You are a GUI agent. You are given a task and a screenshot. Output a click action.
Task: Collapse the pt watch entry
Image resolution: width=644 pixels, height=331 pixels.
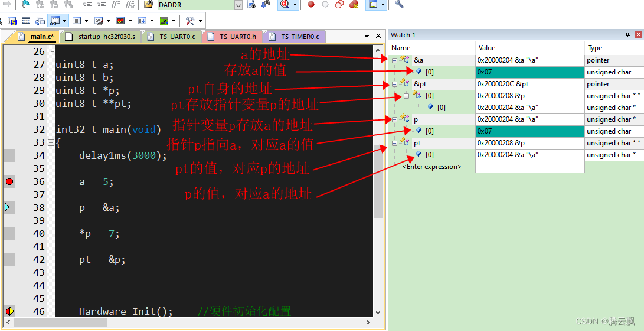pos(394,144)
